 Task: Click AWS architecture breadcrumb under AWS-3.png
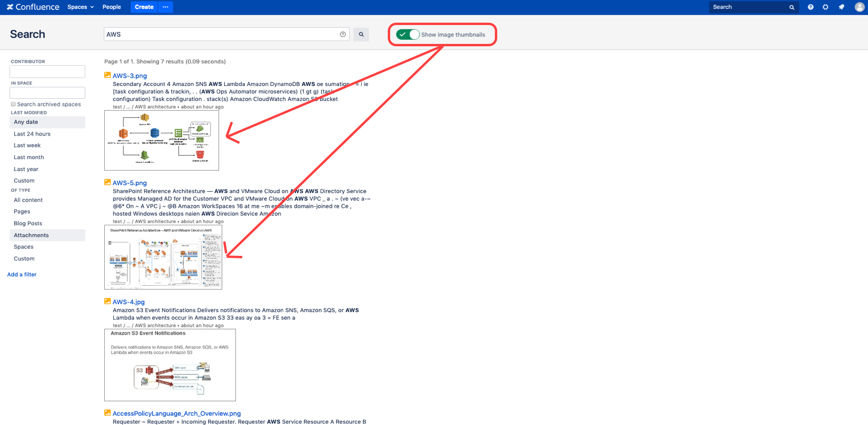click(155, 107)
